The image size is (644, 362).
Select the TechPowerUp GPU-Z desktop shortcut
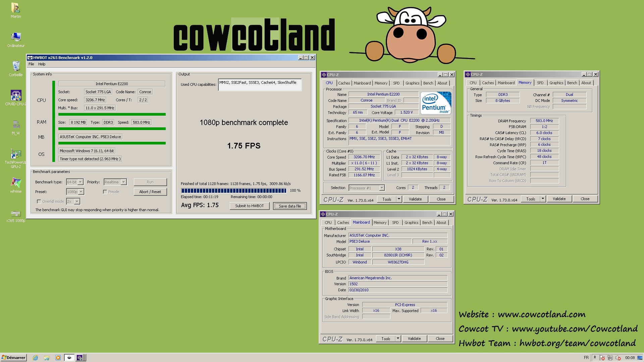(x=16, y=158)
